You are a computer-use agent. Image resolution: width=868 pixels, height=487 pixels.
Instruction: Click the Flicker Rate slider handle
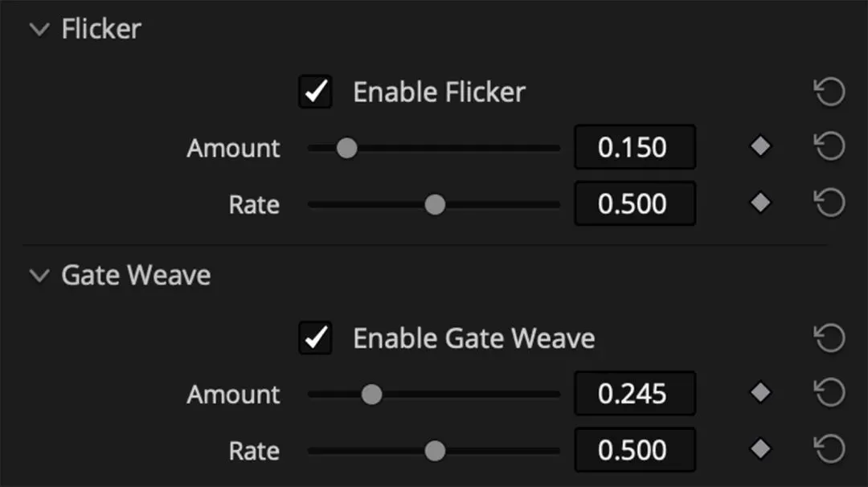(x=435, y=204)
